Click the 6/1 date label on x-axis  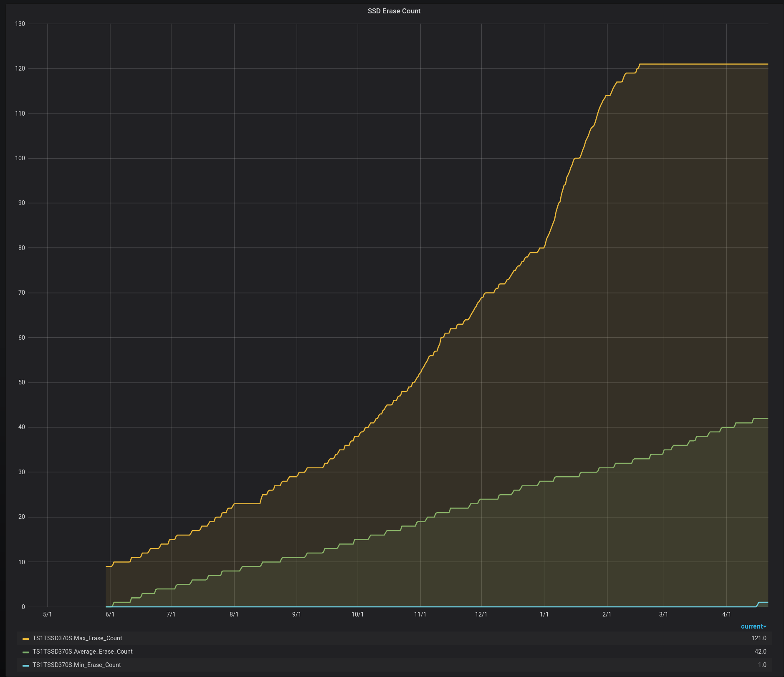110,614
